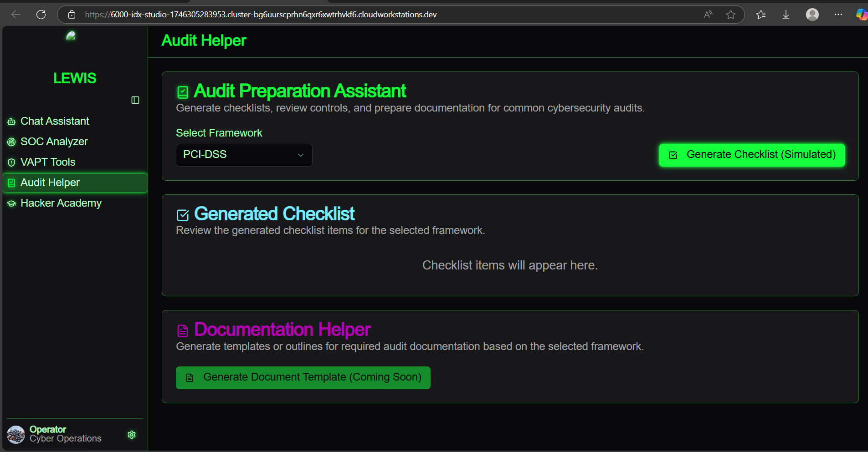
Task: Open browser downloads icon
Action: coord(786,15)
